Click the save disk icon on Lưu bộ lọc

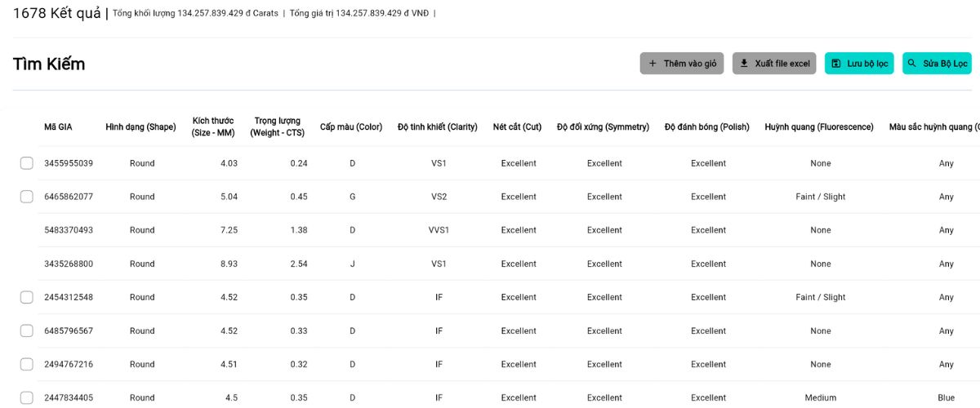836,64
